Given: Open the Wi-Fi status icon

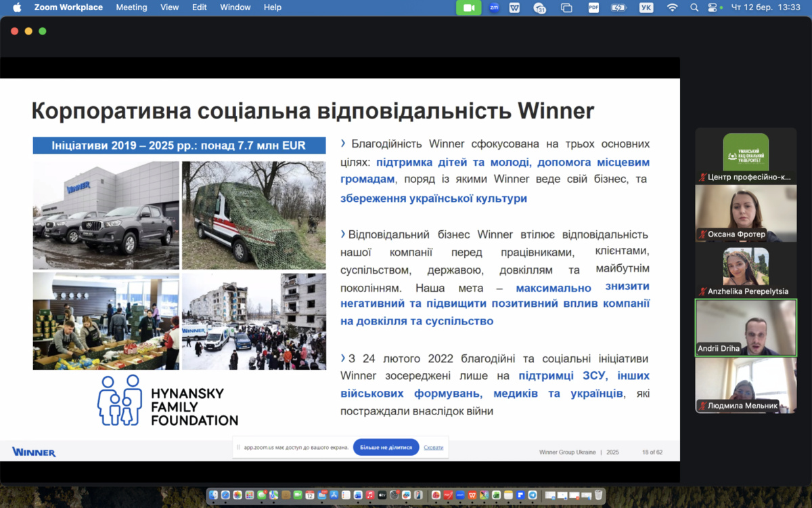Looking at the screenshot, I should [672, 7].
